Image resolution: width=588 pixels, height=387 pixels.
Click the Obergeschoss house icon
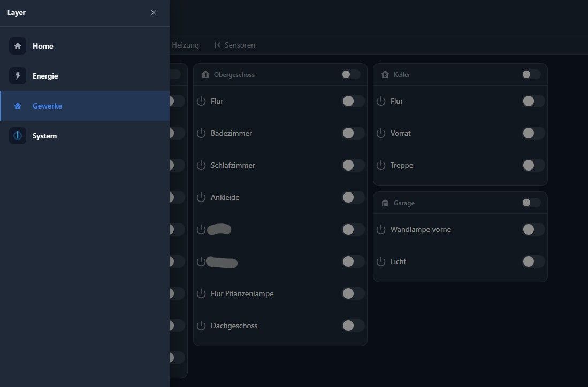[x=205, y=74]
